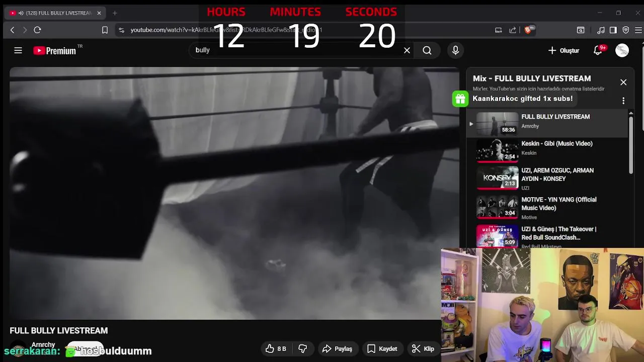Click the Klip scissors button
Image resolution: width=644 pixels, height=362 pixels.
[x=423, y=349]
